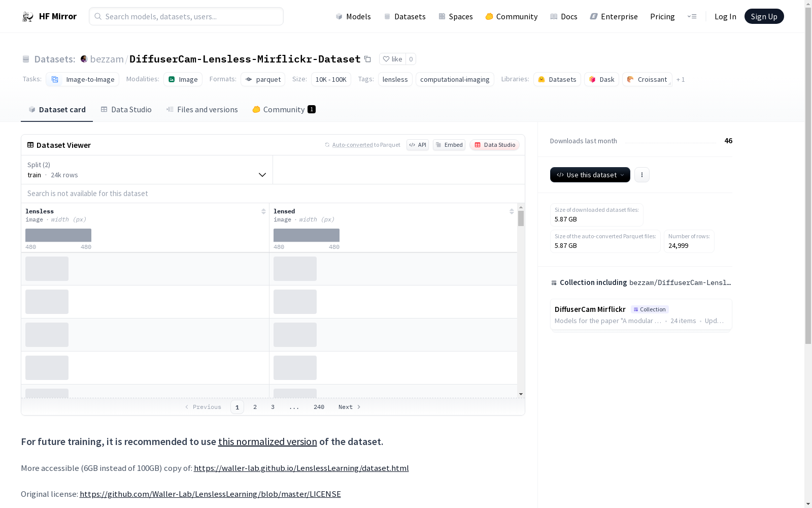Click the viewer scrollbar down arrow
This screenshot has width=812, height=508.
(521, 394)
